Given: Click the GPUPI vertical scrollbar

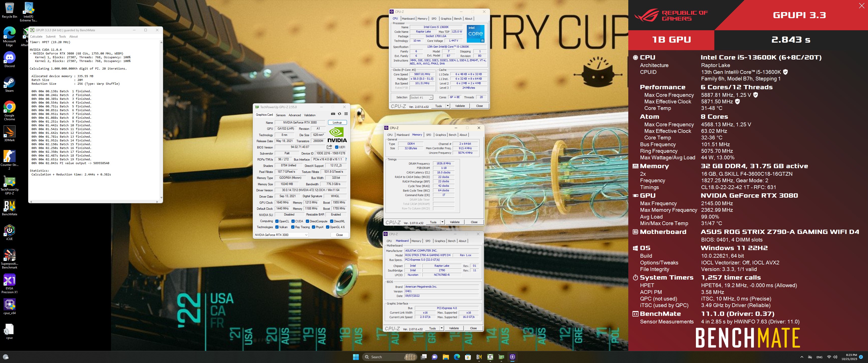Looking at the screenshot, I should [x=161, y=120].
